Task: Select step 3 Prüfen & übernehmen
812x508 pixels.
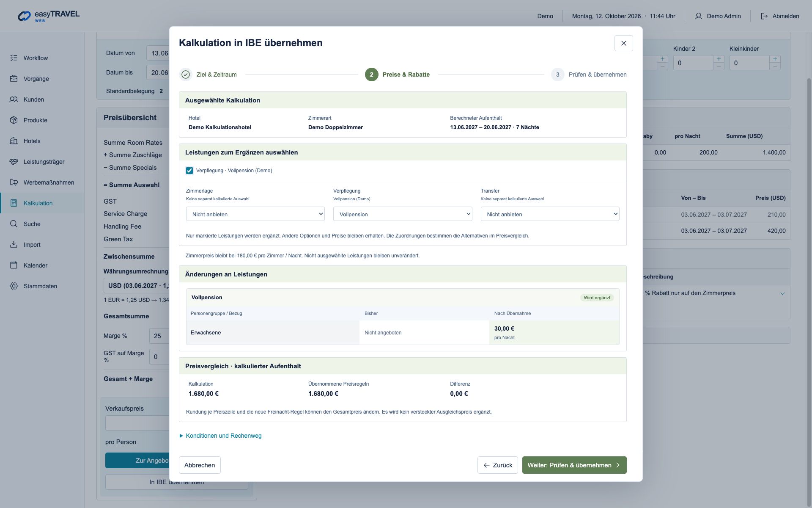Action: pyautogui.click(x=589, y=75)
